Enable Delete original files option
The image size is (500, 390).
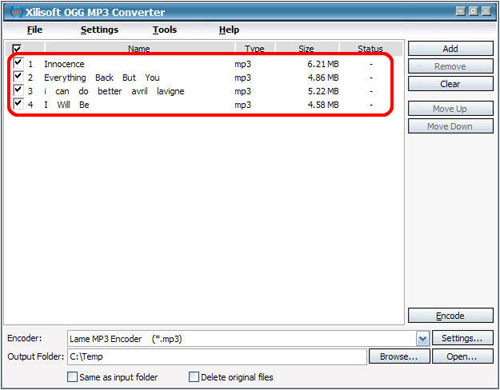coord(194,377)
